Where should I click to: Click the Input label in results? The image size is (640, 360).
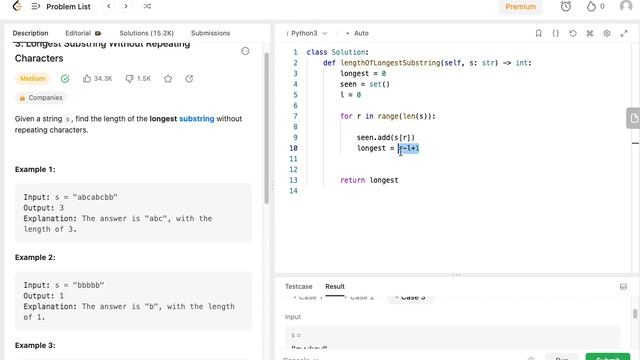point(293,317)
